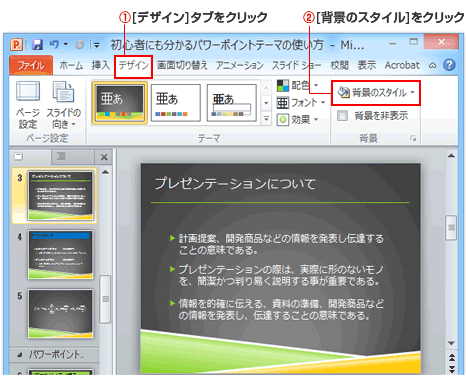Expand the full themes gallery
468x381 pixels.
pyautogui.click(x=266, y=118)
